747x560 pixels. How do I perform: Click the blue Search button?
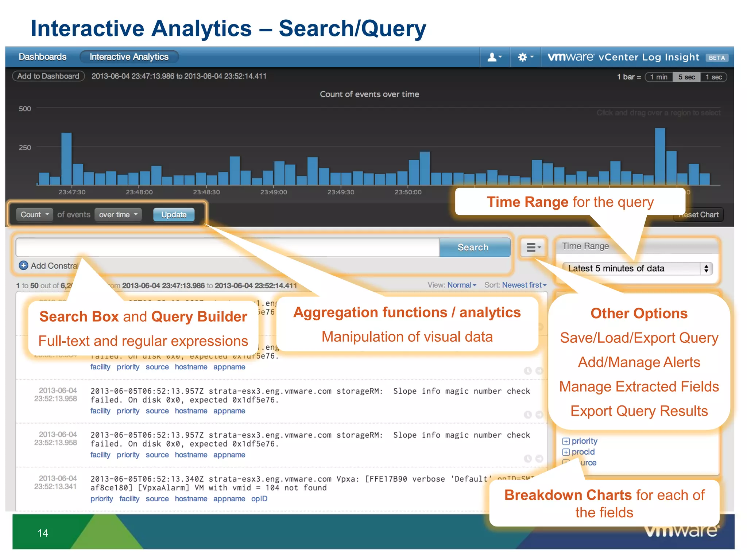[x=475, y=248]
